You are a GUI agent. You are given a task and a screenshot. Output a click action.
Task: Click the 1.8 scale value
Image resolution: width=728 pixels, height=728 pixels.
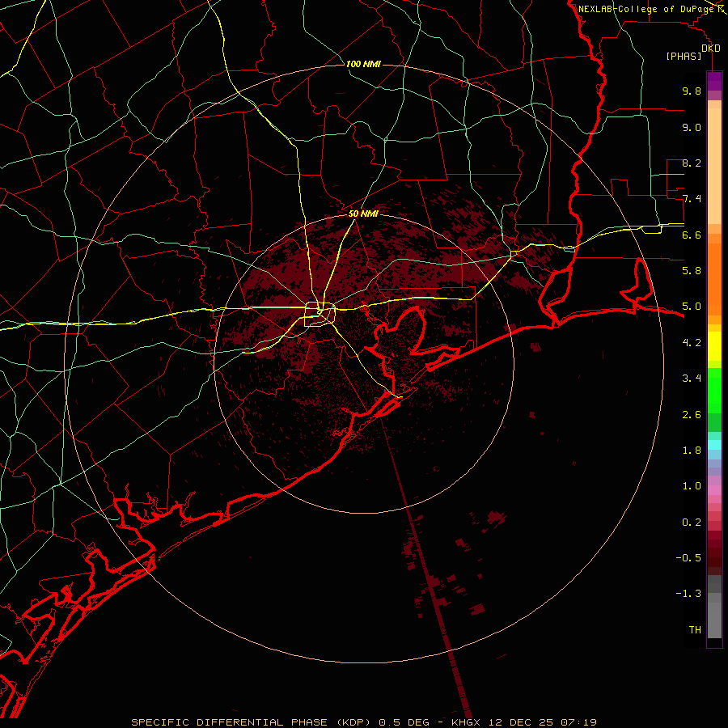pos(692,451)
